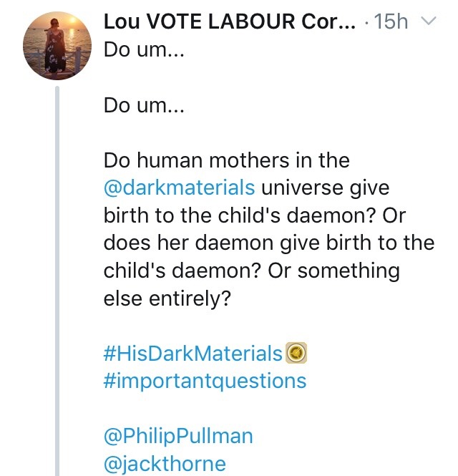Open Lou's sunset profile picture
The image size is (458, 476).
pos(57,46)
